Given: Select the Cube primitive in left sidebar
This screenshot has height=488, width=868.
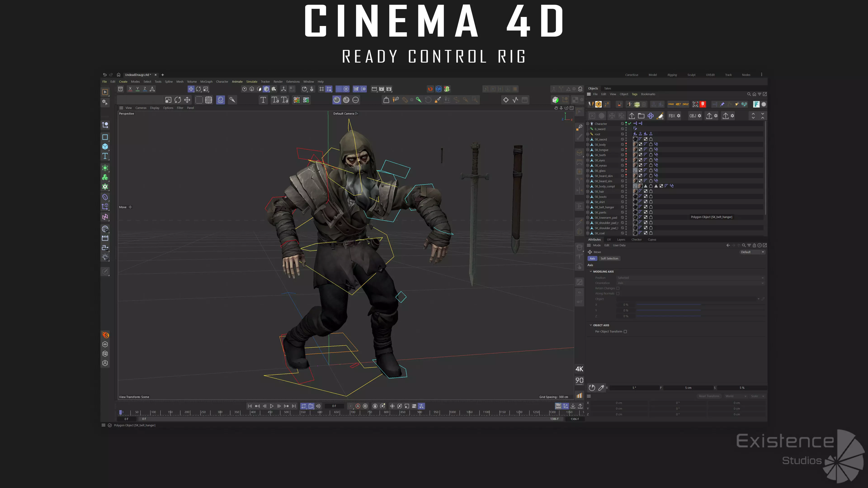Looking at the screenshot, I should coord(105,146).
